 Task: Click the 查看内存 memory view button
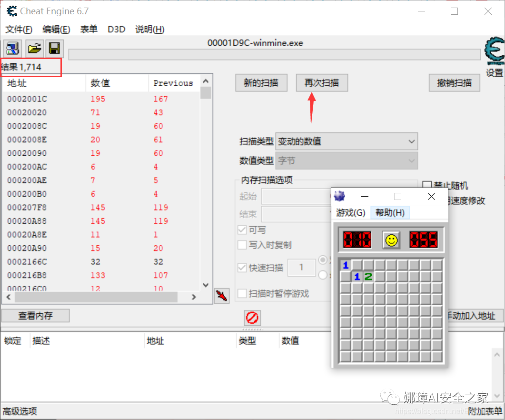pos(35,316)
